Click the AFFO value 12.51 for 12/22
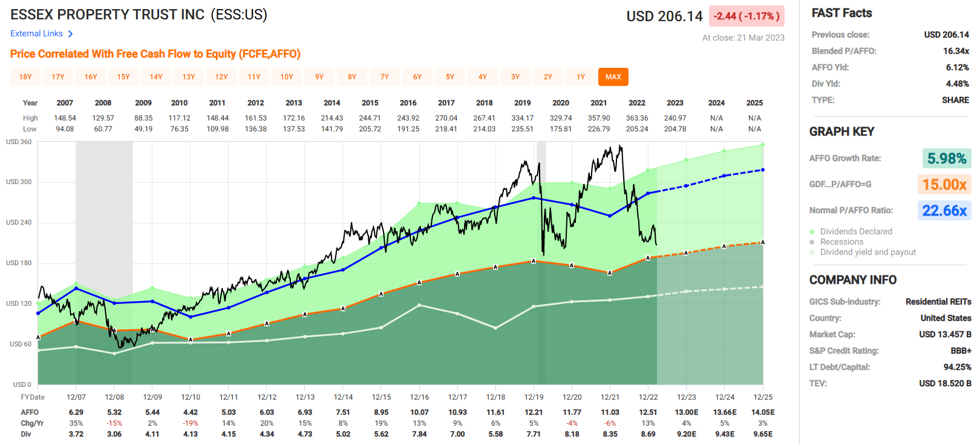980x445 pixels. coord(648,412)
